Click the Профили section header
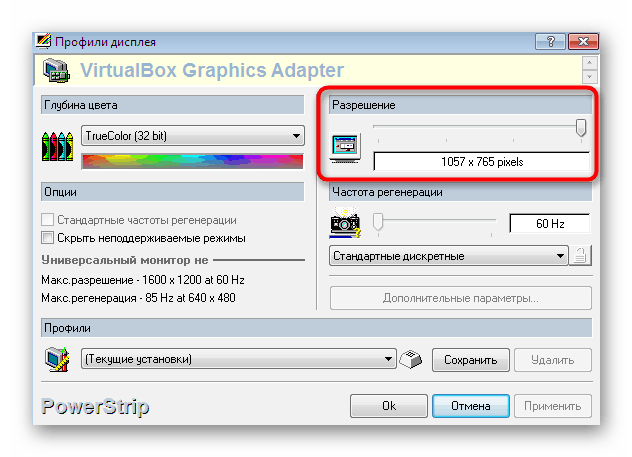Screen dimensions: 632x457 click(x=316, y=328)
